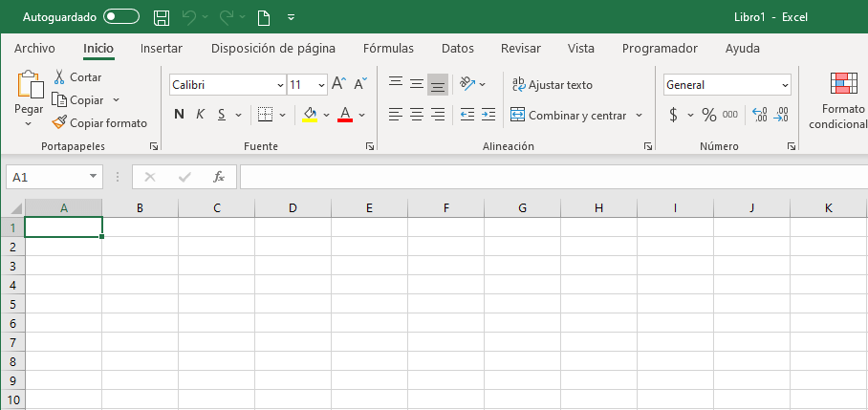Click Align Top icon
The width and height of the screenshot is (868, 410).
point(395,84)
